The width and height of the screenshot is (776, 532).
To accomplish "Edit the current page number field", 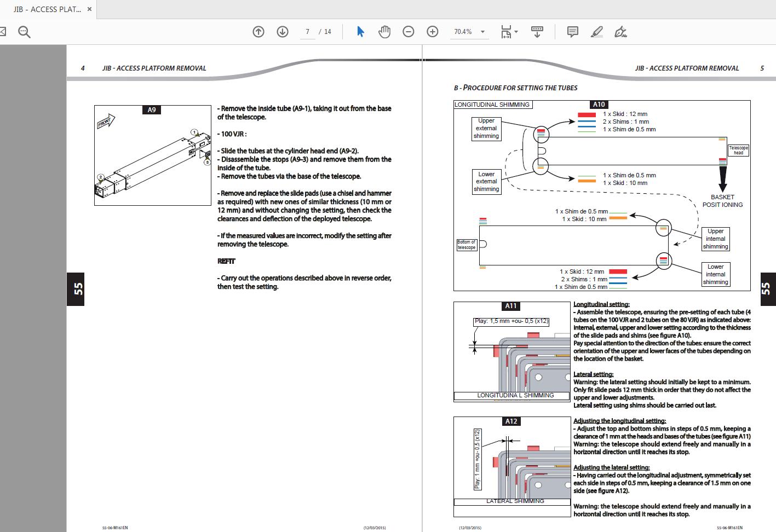I will click(x=307, y=32).
